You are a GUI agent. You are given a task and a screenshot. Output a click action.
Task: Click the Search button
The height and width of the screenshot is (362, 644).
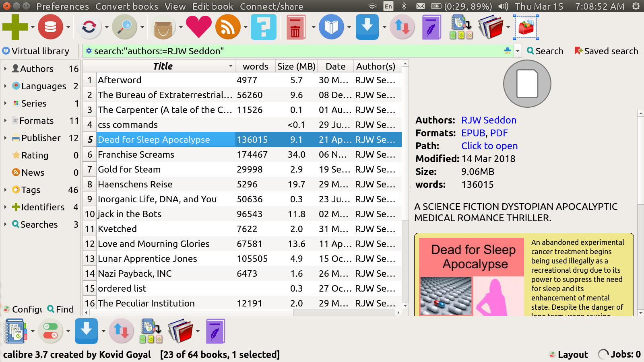click(x=545, y=51)
